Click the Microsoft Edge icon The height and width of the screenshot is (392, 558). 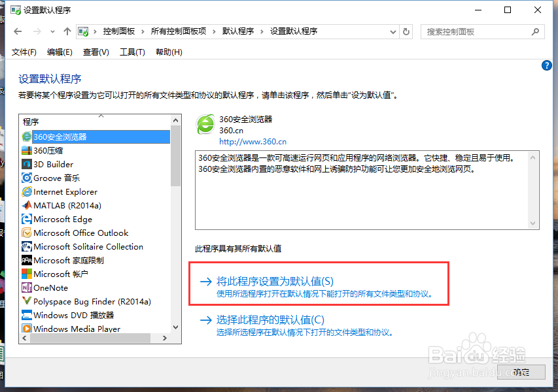click(27, 220)
